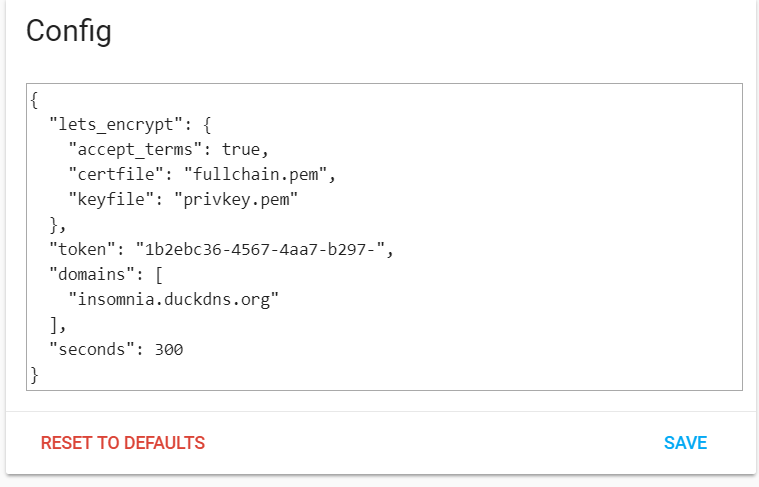Click closing brace of lets_encrypt block
Viewport: 759px width, 487px height.
click(x=54, y=224)
